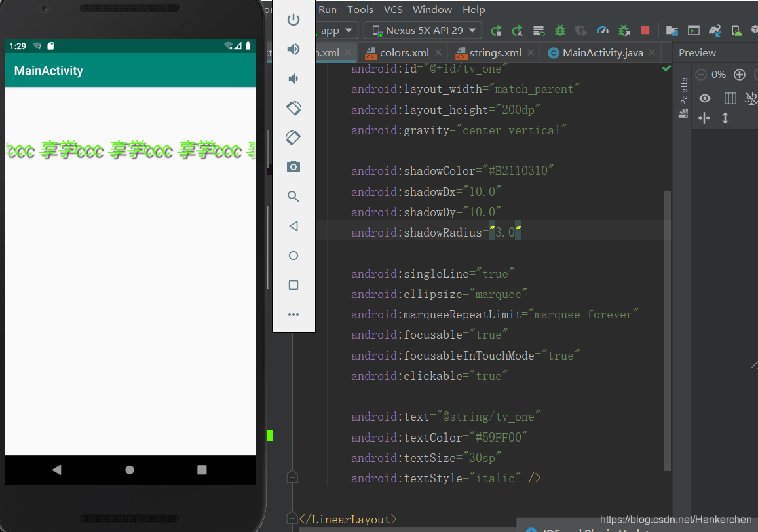Click the Run with Coverage icon
The width and height of the screenshot is (758, 532).
point(581,31)
